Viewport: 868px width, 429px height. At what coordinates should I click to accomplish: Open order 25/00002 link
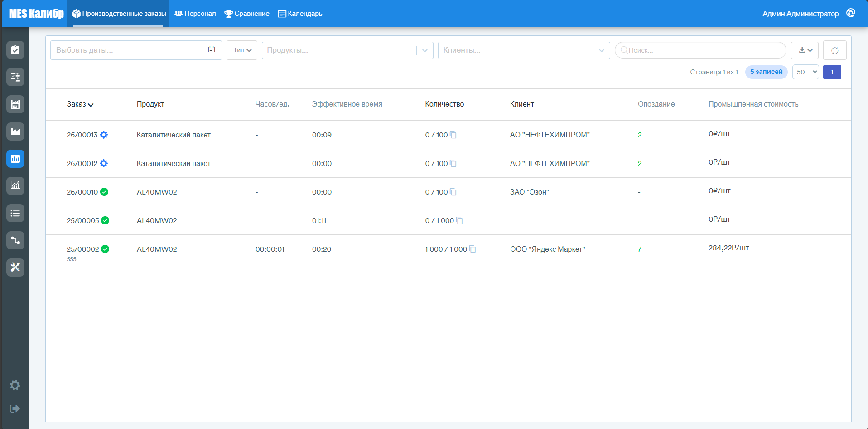click(x=82, y=249)
